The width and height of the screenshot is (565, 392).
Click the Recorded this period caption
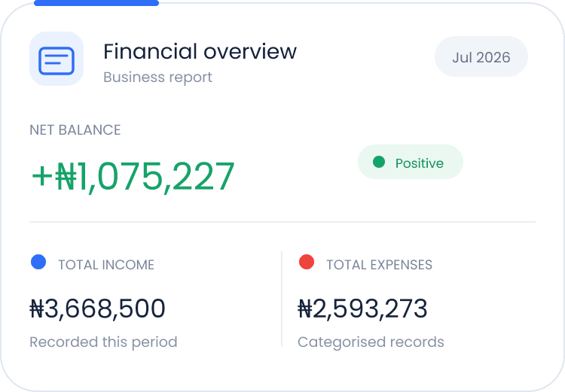(x=103, y=342)
